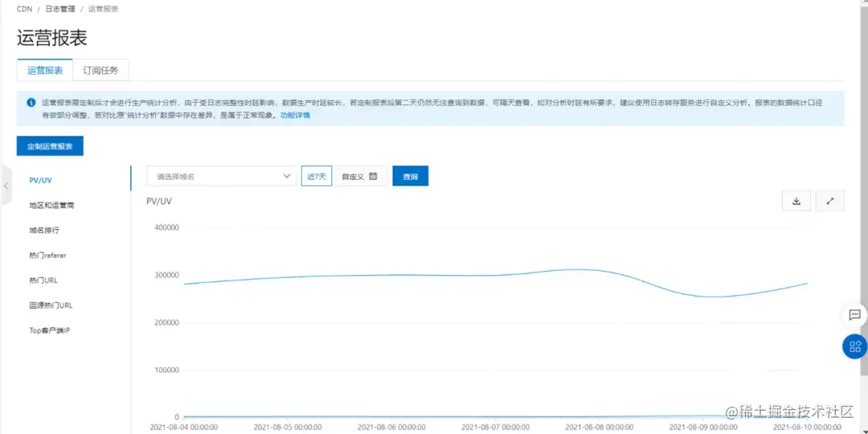868x434 pixels.
Task: Click the 300000 y-axis label
Action: pos(165,275)
